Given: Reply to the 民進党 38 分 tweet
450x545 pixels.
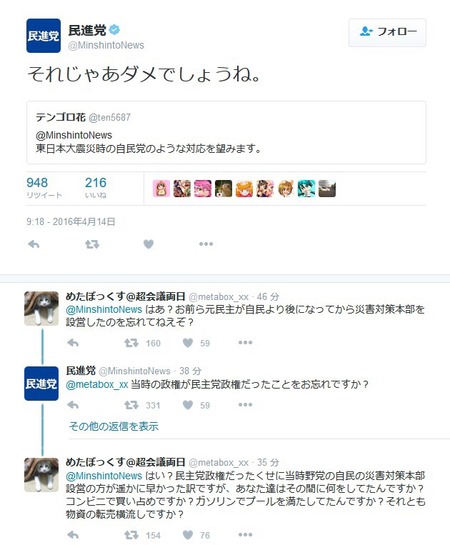Looking at the screenshot, I should pyautogui.click(x=73, y=405).
